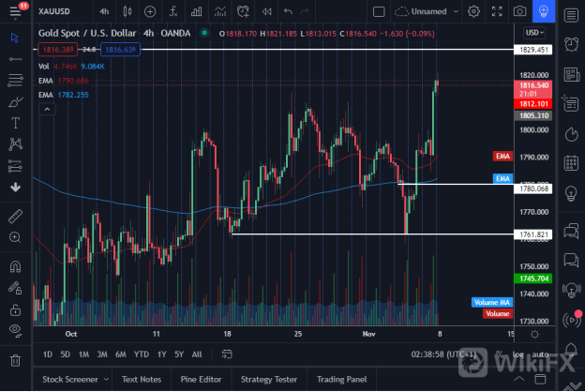Screen dimensions: 585x392
Task: Expand the Unnamed layout dropdown
Action: click(456, 11)
